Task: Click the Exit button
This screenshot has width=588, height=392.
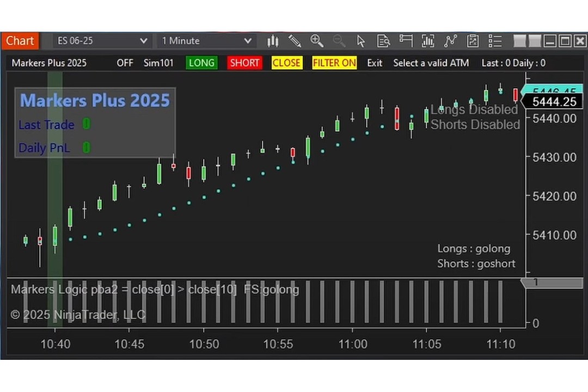Action: point(375,63)
